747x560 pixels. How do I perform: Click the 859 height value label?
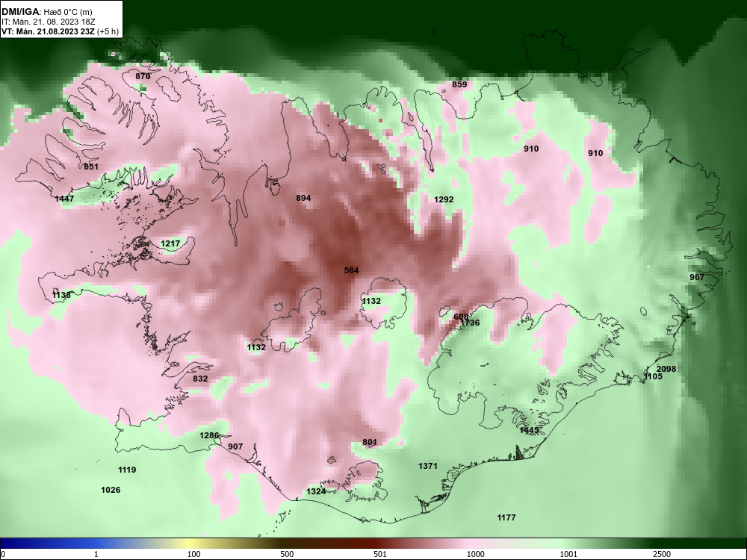click(x=459, y=84)
